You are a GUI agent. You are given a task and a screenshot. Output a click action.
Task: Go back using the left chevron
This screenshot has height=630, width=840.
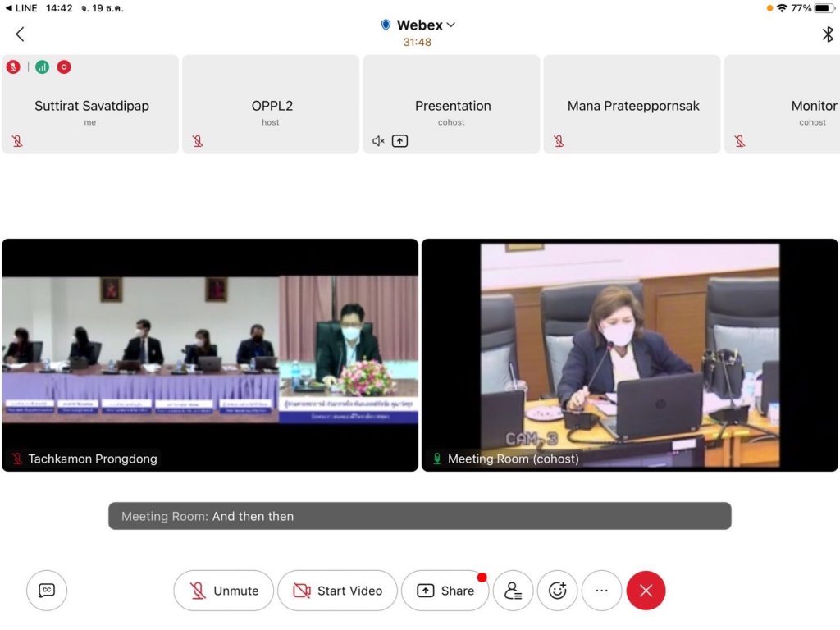[x=20, y=34]
